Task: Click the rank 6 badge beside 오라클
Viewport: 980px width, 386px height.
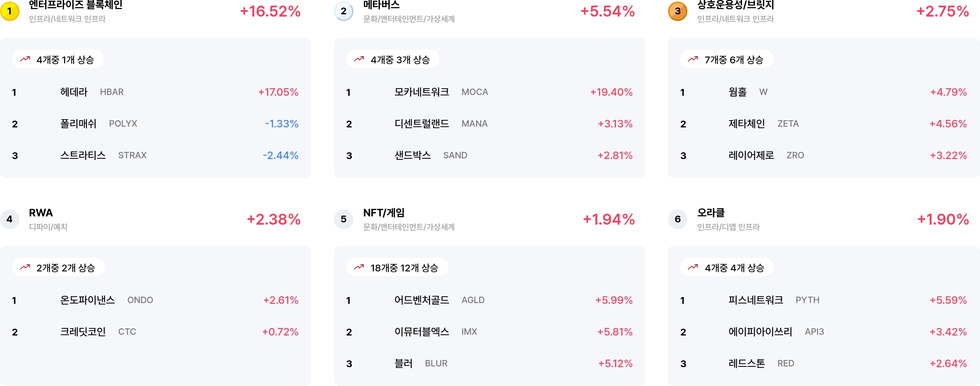Action: [678, 219]
